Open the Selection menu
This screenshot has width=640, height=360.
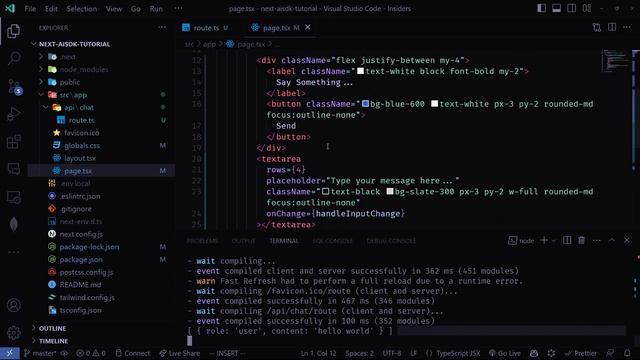point(82,9)
